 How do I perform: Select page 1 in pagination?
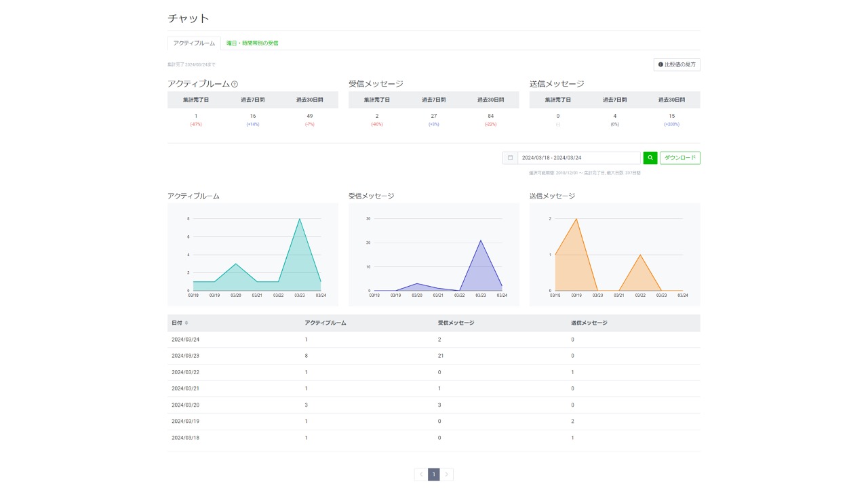tap(434, 474)
